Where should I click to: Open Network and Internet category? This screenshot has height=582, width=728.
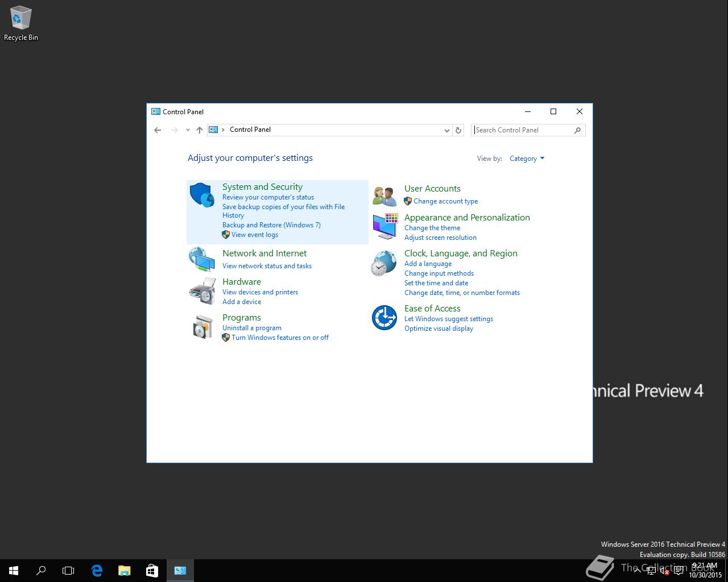(264, 253)
